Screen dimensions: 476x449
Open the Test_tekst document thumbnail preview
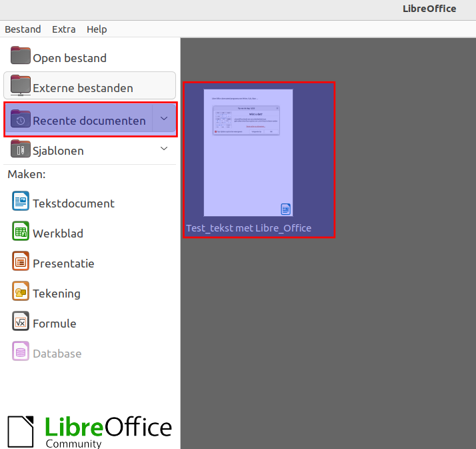point(248,153)
